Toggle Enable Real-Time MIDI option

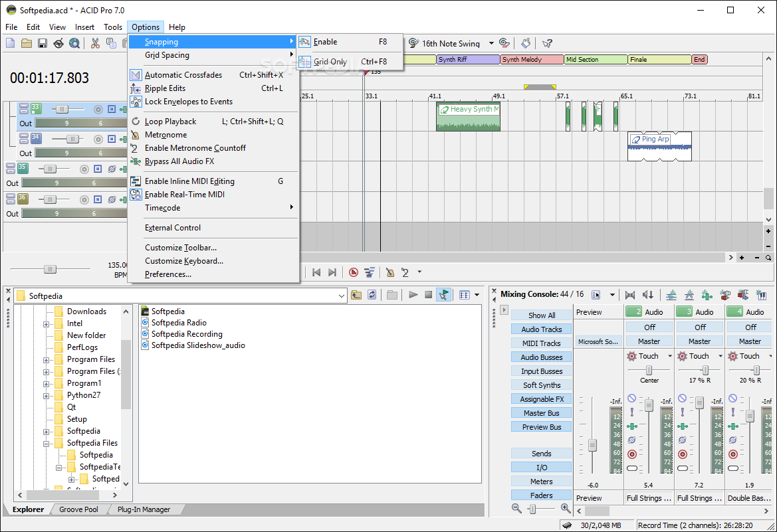(x=213, y=195)
